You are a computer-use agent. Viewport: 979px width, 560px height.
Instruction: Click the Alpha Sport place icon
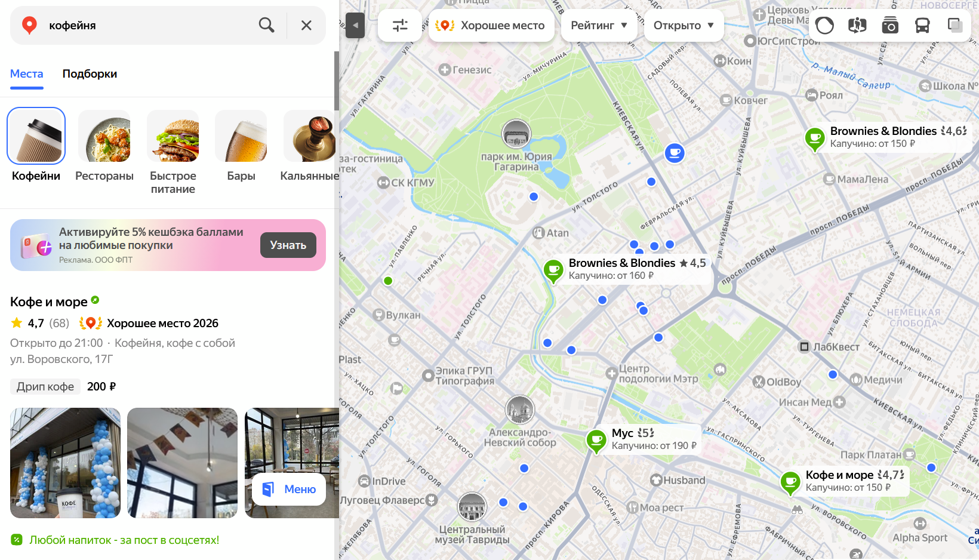tap(920, 524)
